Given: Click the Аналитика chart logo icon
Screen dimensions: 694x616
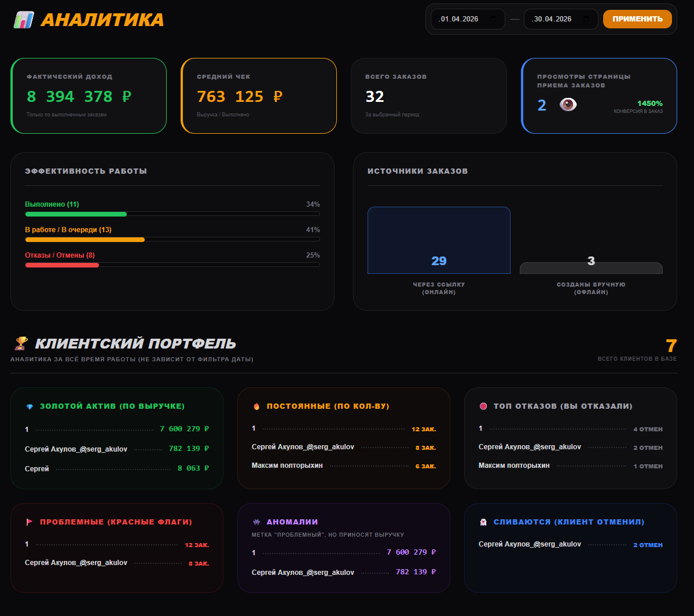Looking at the screenshot, I should coord(24,20).
